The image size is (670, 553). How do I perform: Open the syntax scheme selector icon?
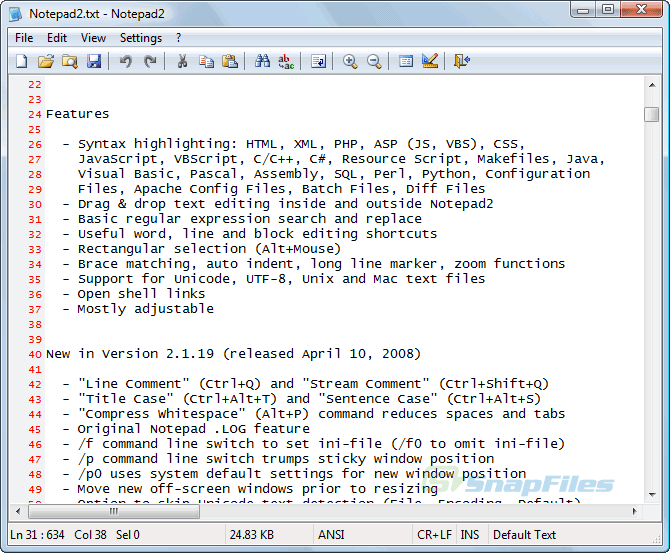click(406, 61)
